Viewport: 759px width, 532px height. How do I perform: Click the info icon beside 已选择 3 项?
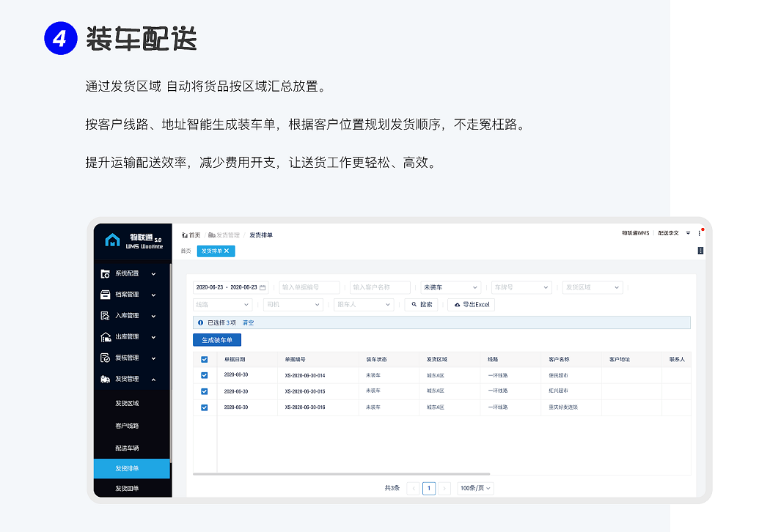tap(200, 322)
